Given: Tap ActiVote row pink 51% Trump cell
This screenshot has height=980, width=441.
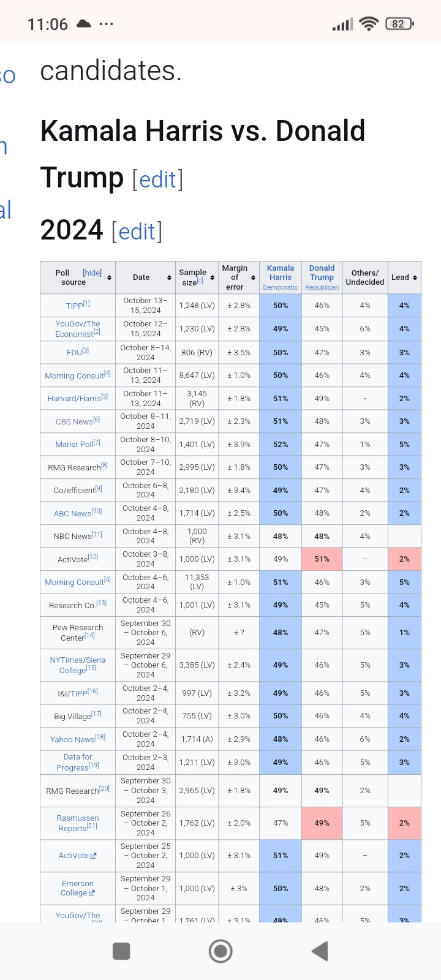Looking at the screenshot, I should point(322,559).
